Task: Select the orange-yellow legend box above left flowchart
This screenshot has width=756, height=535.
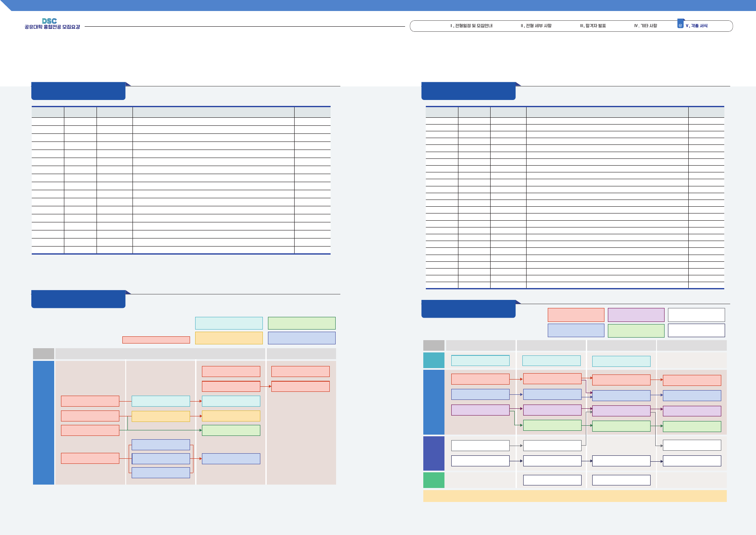Action: 229,338
